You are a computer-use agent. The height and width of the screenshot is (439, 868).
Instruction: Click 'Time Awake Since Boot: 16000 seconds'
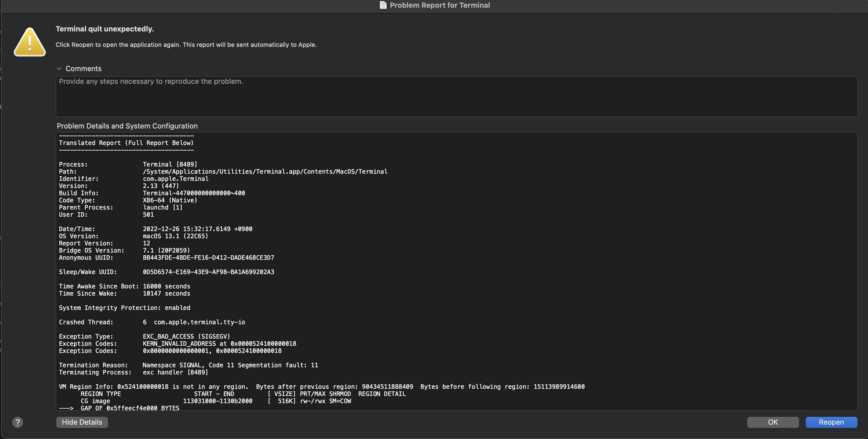coord(125,287)
